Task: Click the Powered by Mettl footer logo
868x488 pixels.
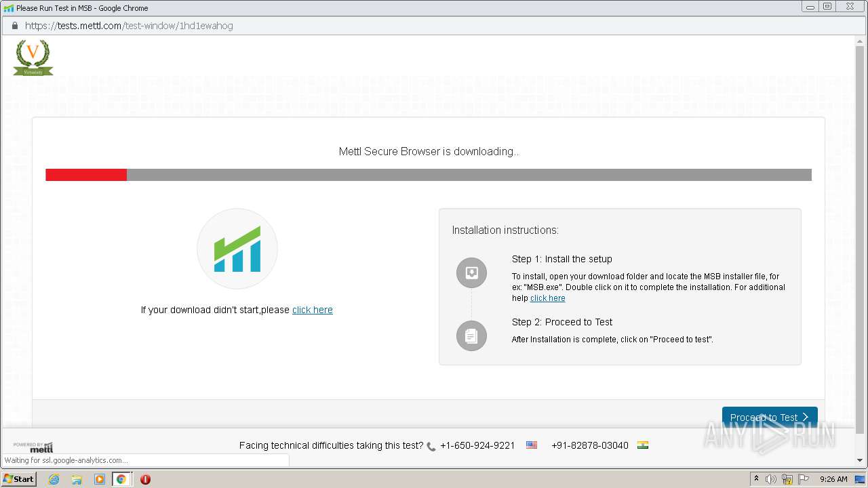Action: pyautogui.click(x=33, y=447)
